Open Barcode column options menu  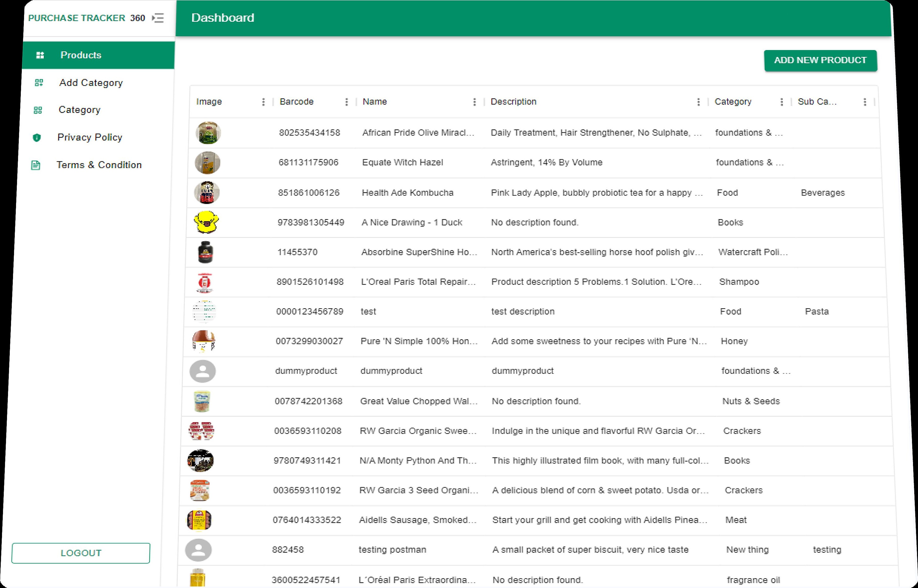(x=347, y=102)
